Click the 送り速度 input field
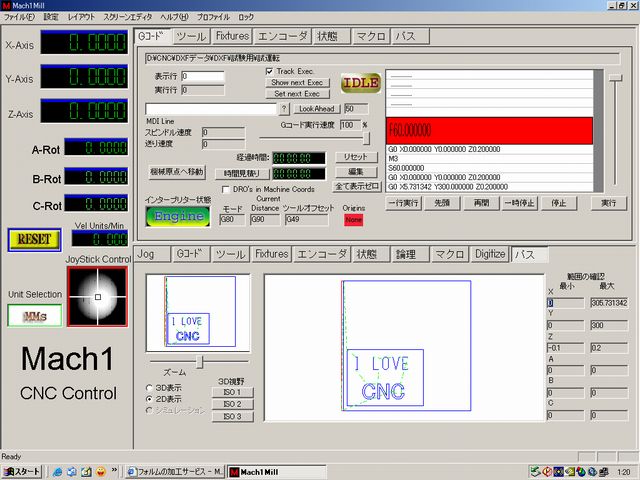The height and width of the screenshot is (480, 640). click(x=224, y=144)
